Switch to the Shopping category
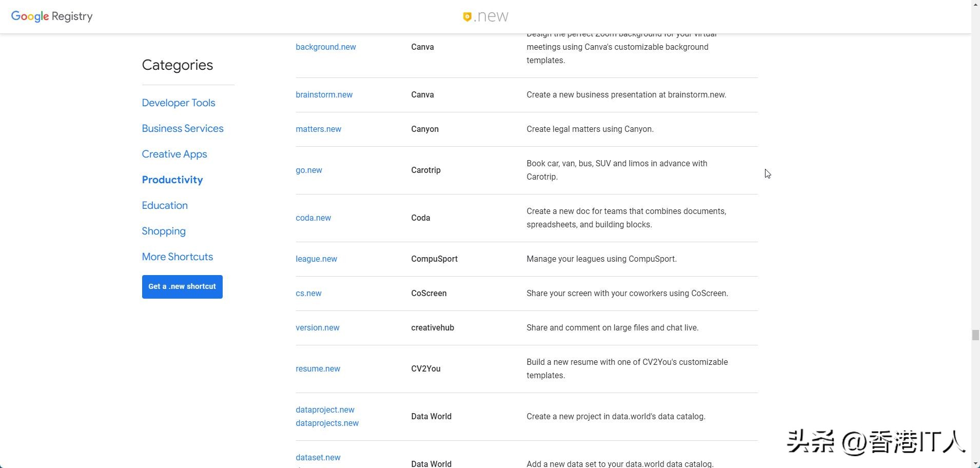Image resolution: width=980 pixels, height=468 pixels. [164, 231]
